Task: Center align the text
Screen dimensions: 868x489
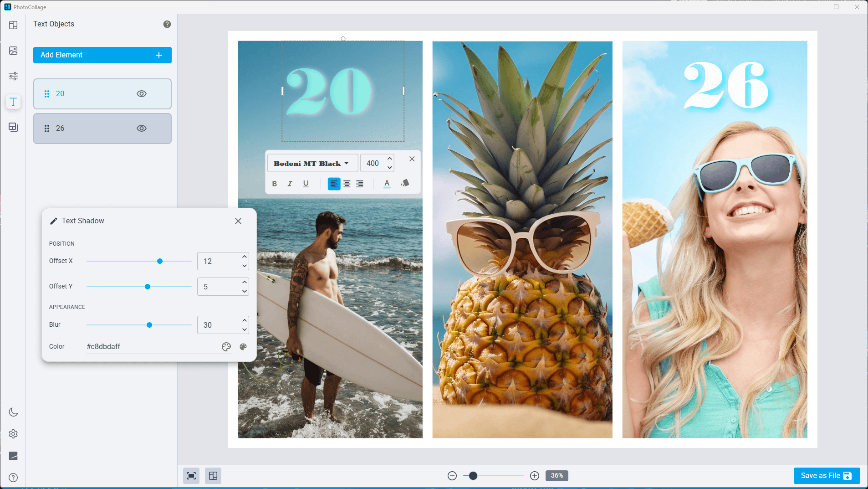Action: pos(347,184)
